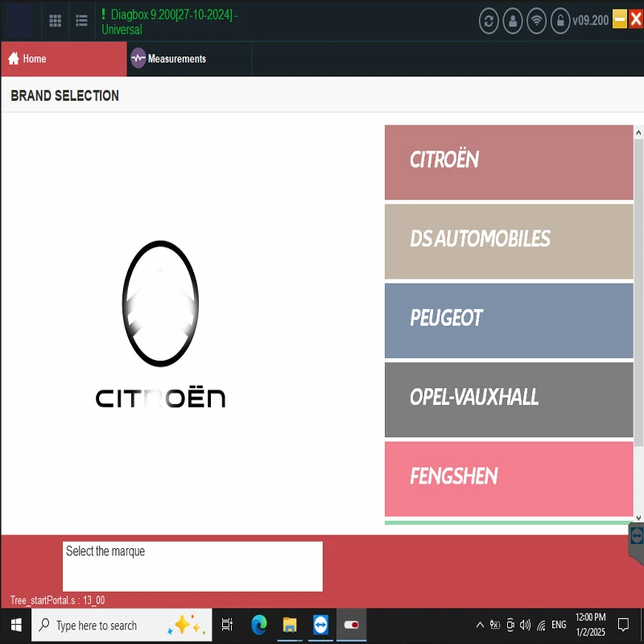
Task: Click the Diagbox taskbar app icon
Action: point(351,625)
